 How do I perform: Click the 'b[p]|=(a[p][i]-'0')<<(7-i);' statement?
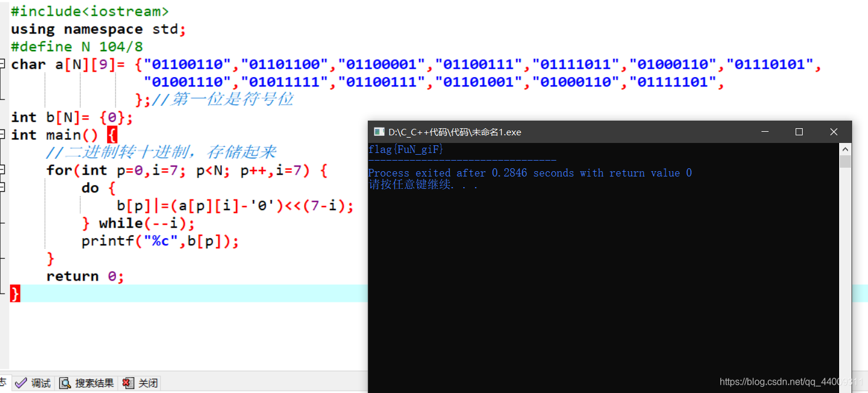(x=235, y=205)
